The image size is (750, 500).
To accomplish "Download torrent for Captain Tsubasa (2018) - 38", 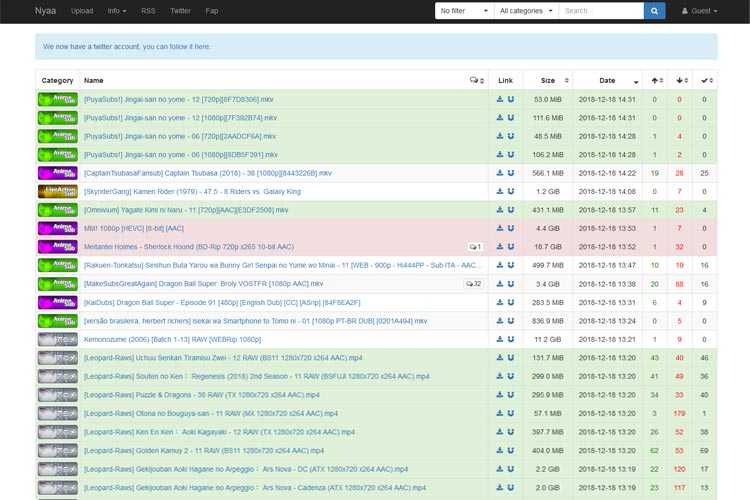I will pyautogui.click(x=499, y=173).
